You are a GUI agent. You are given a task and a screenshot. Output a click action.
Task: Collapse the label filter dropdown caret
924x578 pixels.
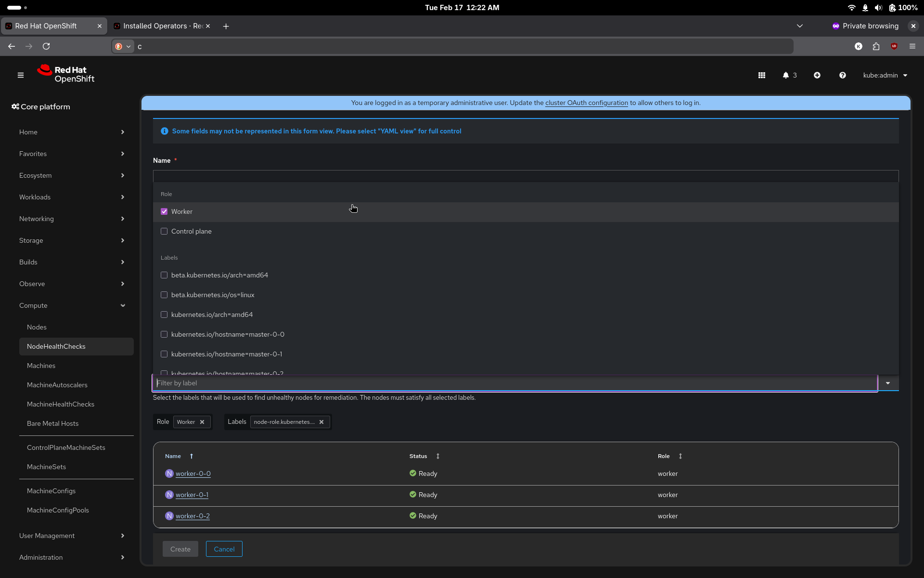pos(888,383)
